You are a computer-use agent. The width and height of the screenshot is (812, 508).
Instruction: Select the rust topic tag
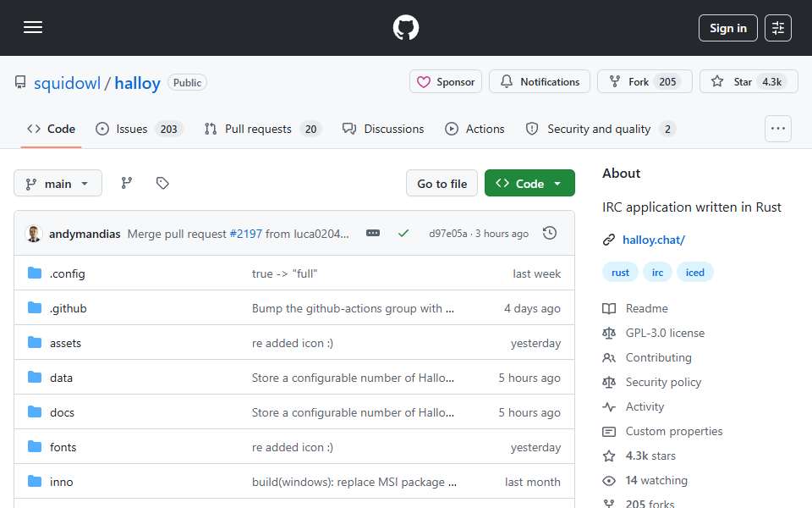tap(620, 272)
